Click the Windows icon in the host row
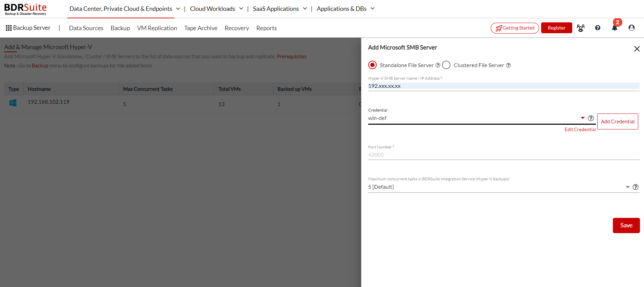This screenshot has width=644, height=287. 13,103
